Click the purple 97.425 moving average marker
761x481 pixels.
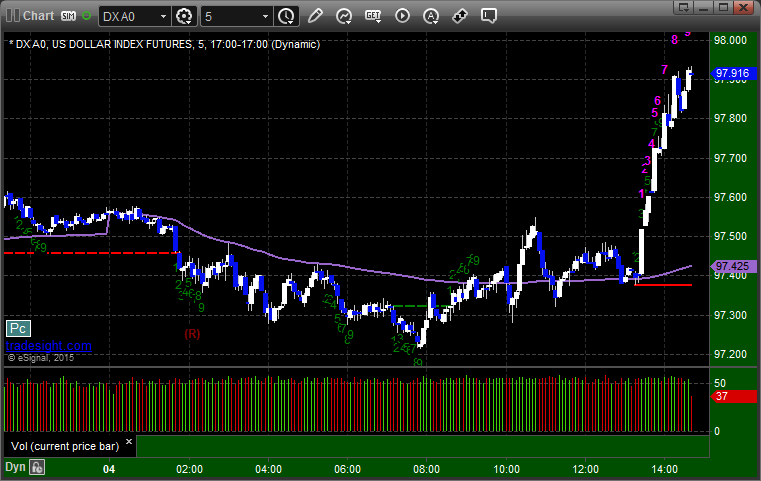pyautogui.click(x=733, y=266)
